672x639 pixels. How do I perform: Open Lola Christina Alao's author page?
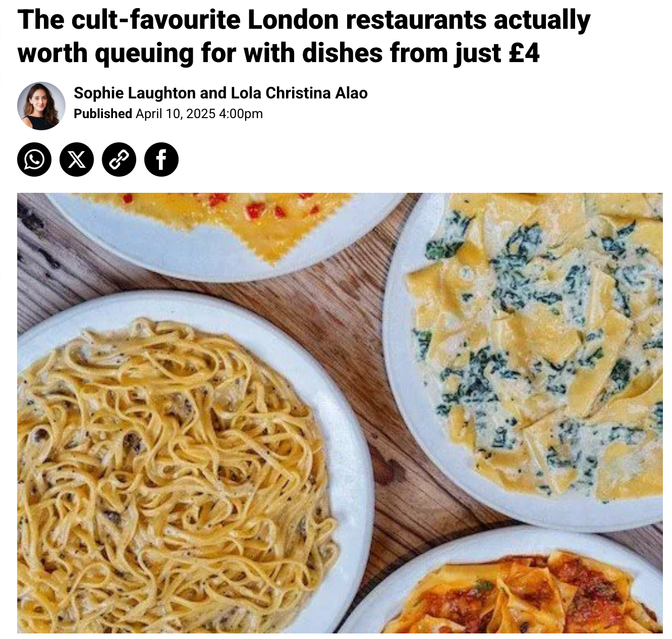pos(299,93)
